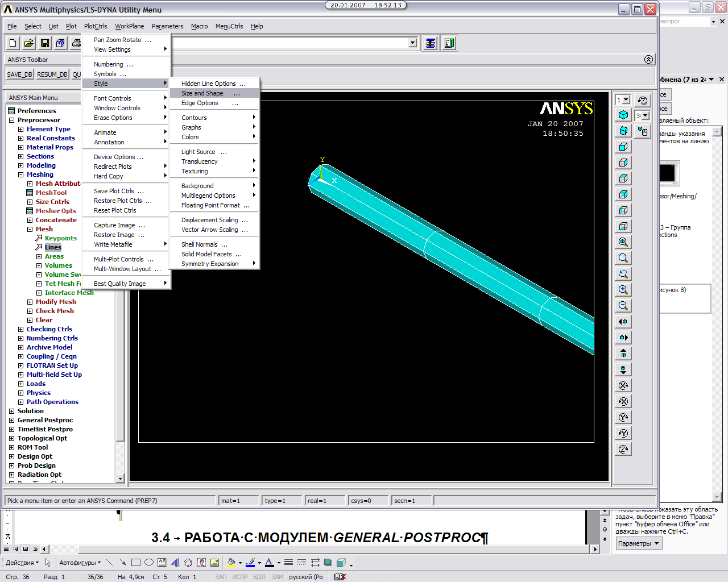Open the Действия drawing menu in Word
The image size is (728, 582).
pos(22,563)
